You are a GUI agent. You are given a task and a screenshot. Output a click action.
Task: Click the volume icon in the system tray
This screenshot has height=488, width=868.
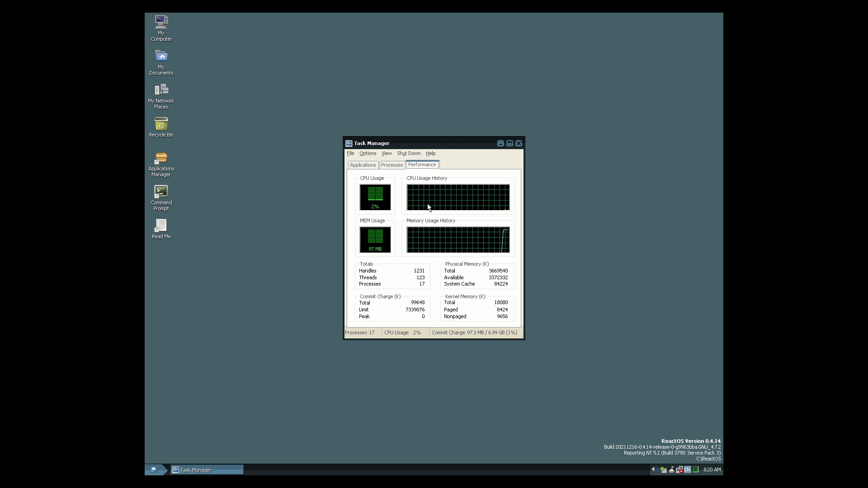[654, 469]
